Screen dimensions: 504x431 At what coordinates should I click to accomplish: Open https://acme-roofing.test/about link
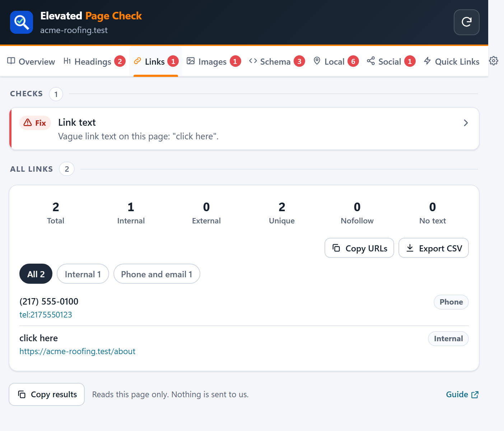(x=77, y=352)
